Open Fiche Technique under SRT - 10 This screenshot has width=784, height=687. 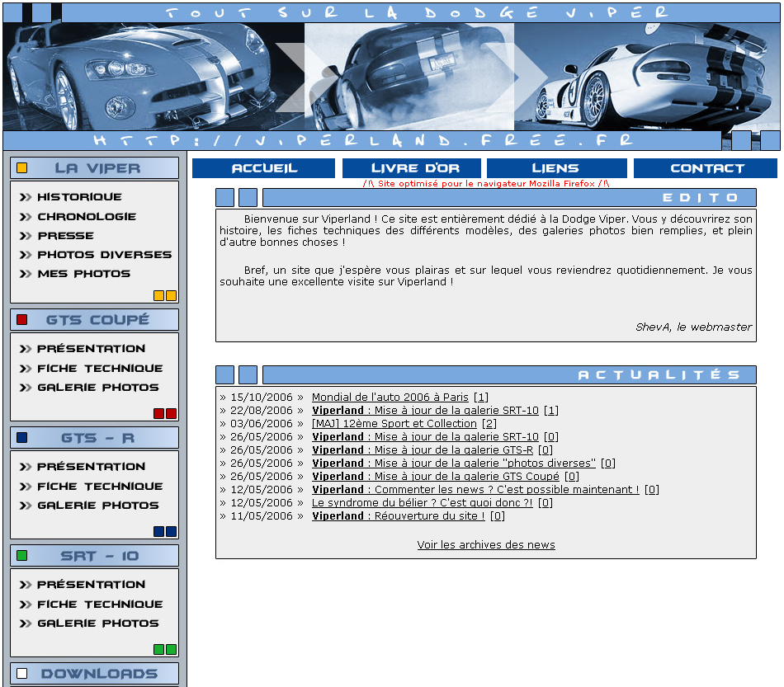click(100, 604)
